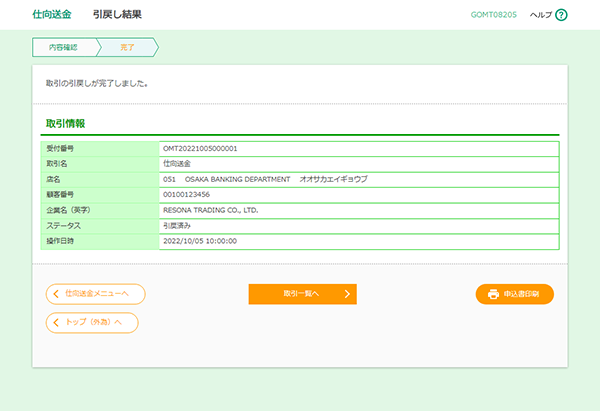This screenshot has width=600, height=411.
Task: Click the 取引名 row label
Action: [57, 164]
